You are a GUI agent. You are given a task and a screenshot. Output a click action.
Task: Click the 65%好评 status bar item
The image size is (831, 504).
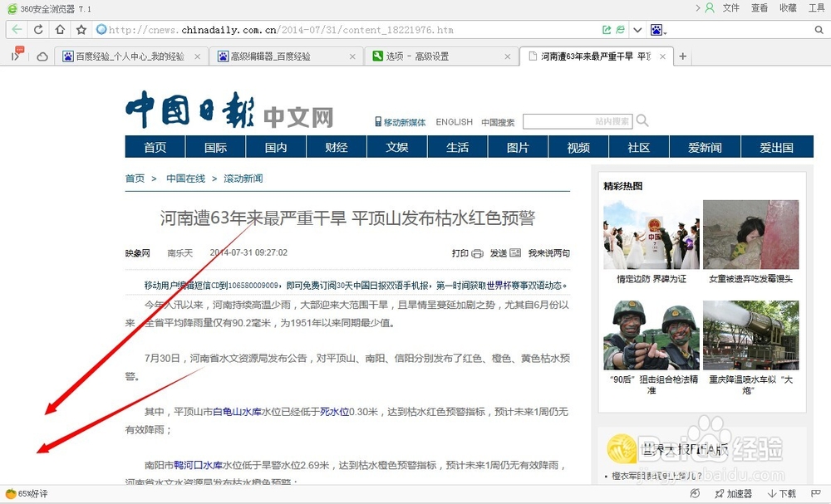pos(27,493)
